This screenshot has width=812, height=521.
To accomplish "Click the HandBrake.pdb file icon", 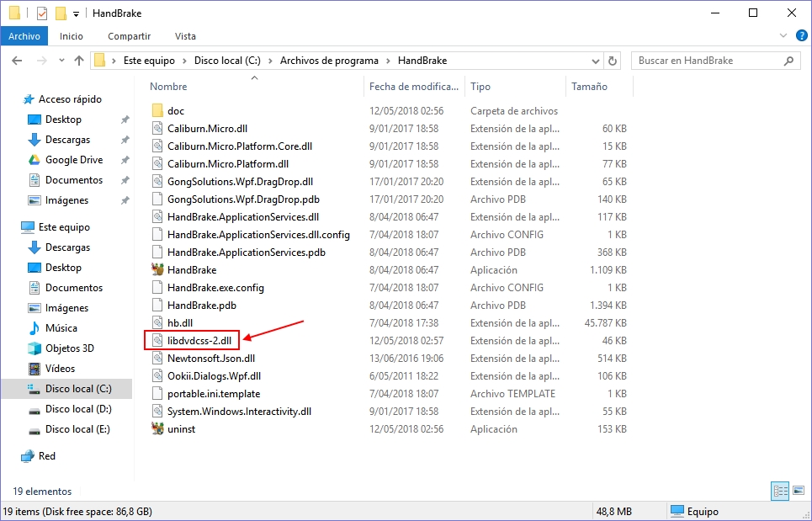I will point(158,305).
